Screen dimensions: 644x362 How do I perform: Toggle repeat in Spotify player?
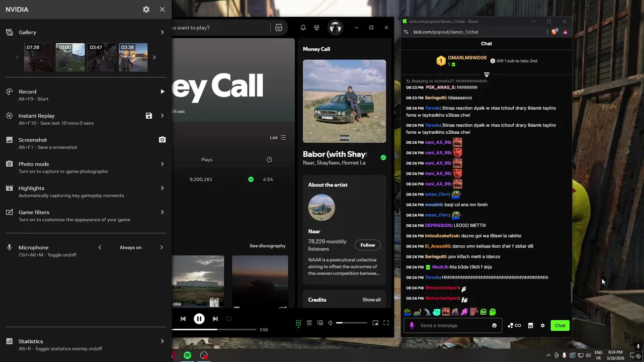pos(229,319)
